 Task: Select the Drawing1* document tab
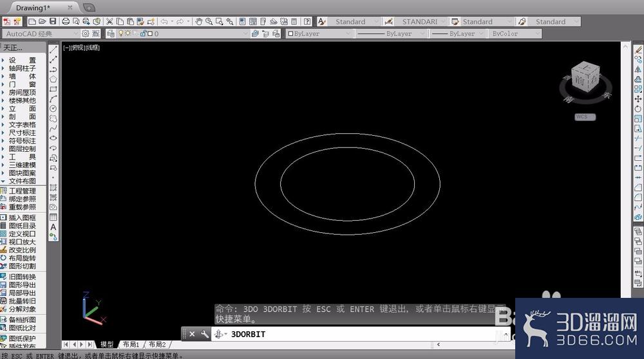(x=33, y=7)
